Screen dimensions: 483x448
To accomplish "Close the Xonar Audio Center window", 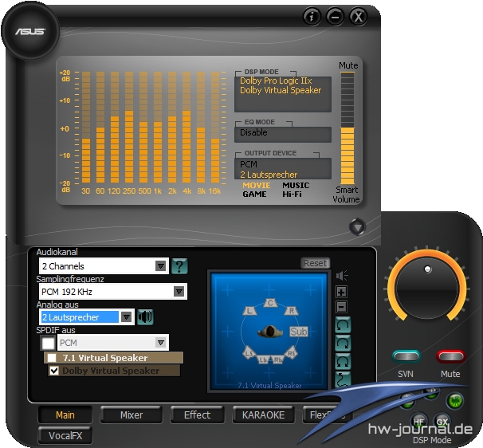I will click(358, 16).
